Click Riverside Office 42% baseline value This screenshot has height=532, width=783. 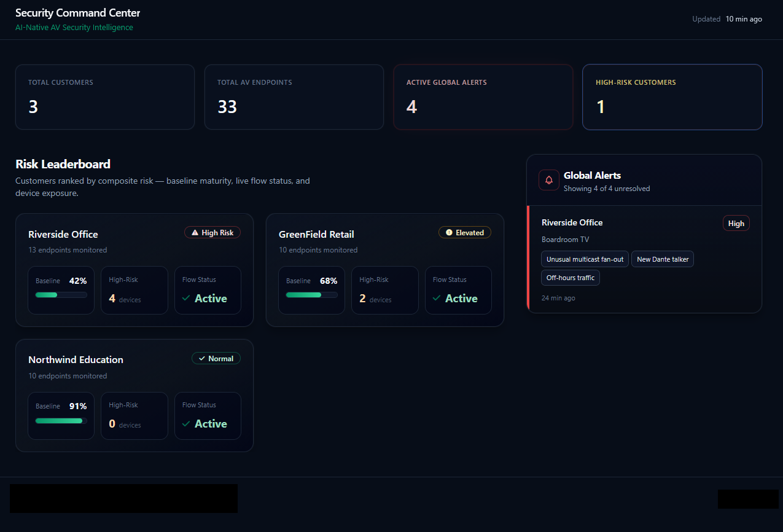pyautogui.click(x=78, y=281)
